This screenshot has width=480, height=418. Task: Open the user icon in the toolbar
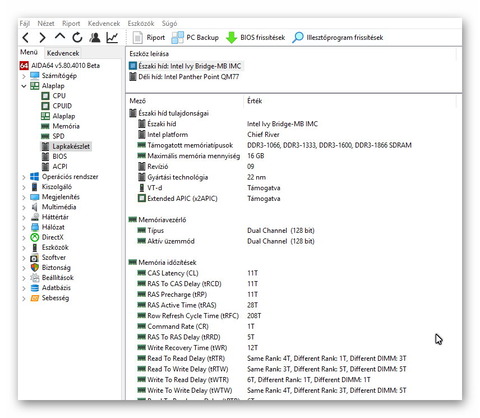point(95,37)
